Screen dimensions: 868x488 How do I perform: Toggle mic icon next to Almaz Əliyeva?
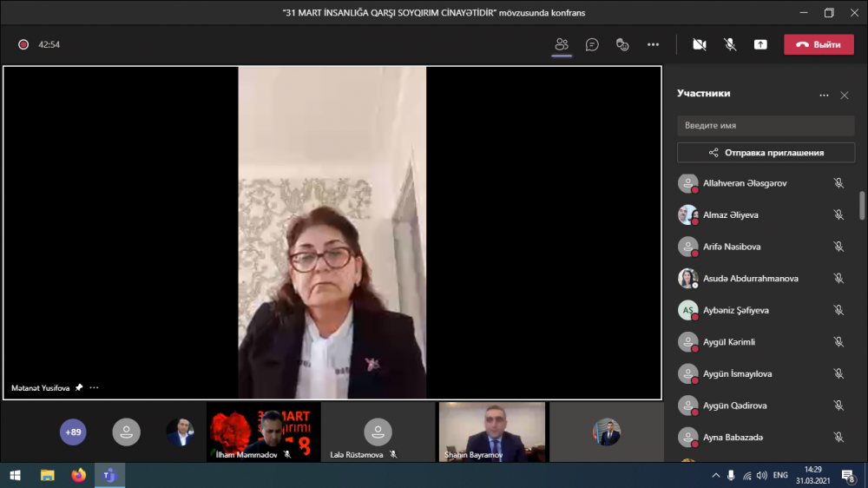838,214
